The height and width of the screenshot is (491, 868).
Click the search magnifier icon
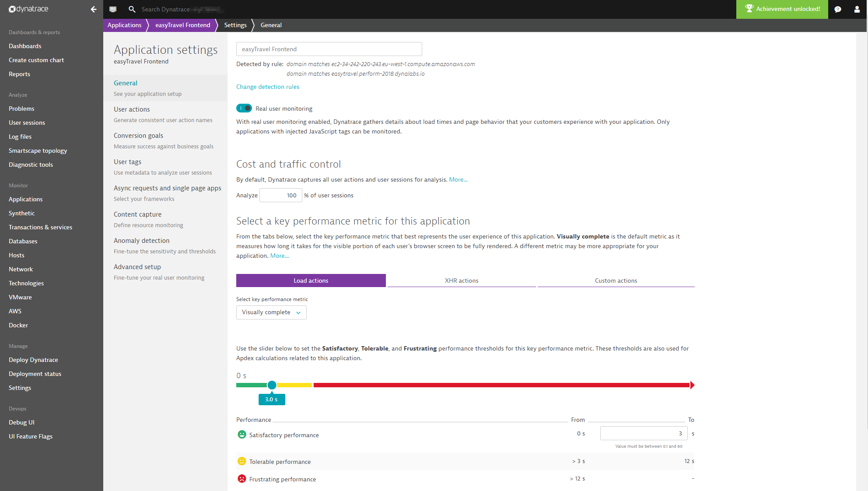pos(132,9)
